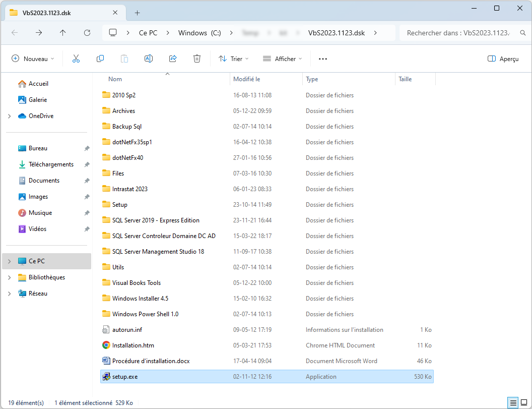Go back with the left arrow
The image size is (532, 409).
coord(15,33)
